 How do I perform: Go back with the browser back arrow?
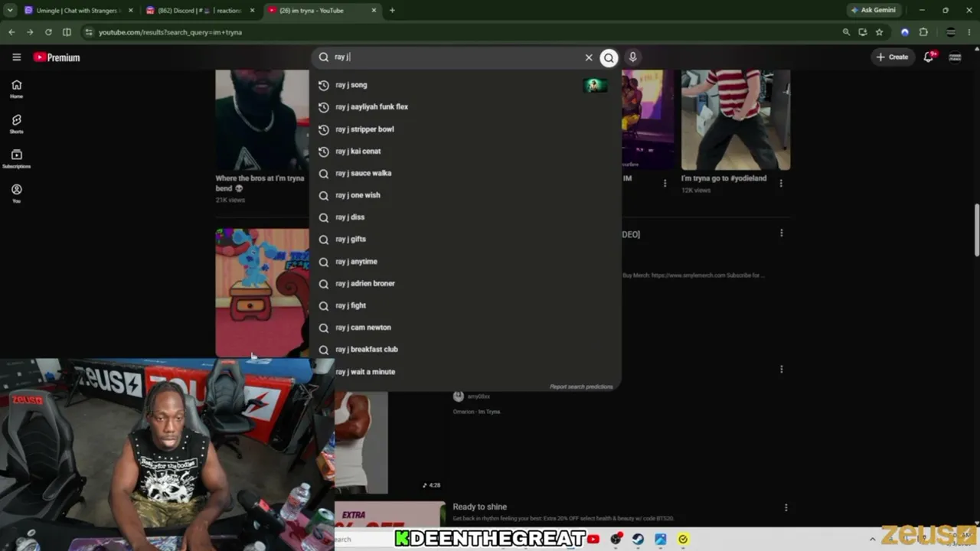11,32
